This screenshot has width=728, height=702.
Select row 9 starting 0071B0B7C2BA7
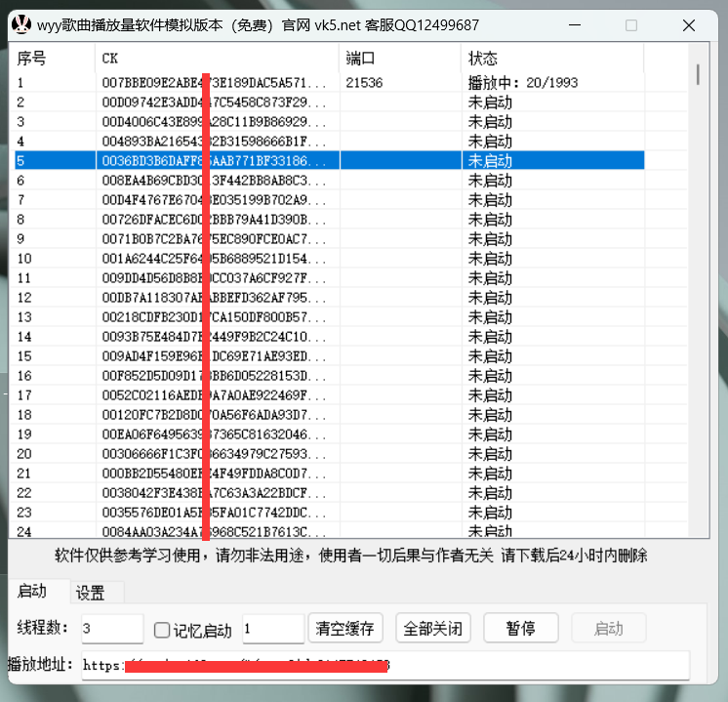(x=329, y=238)
